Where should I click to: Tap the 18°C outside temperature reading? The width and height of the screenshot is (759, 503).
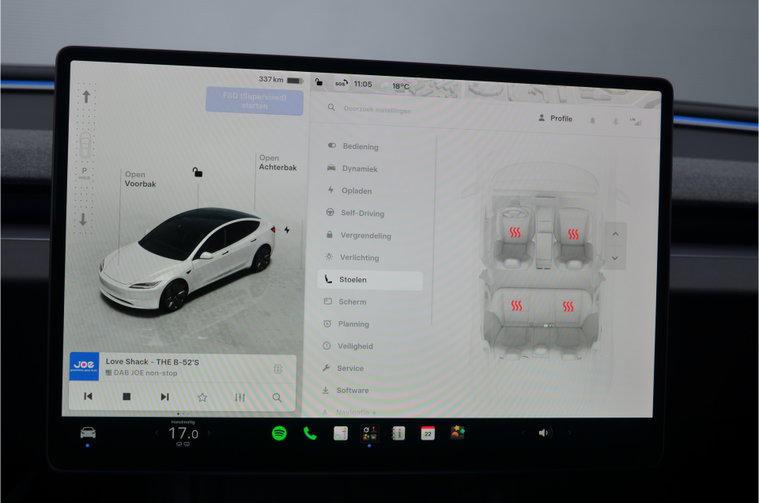coord(400,86)
